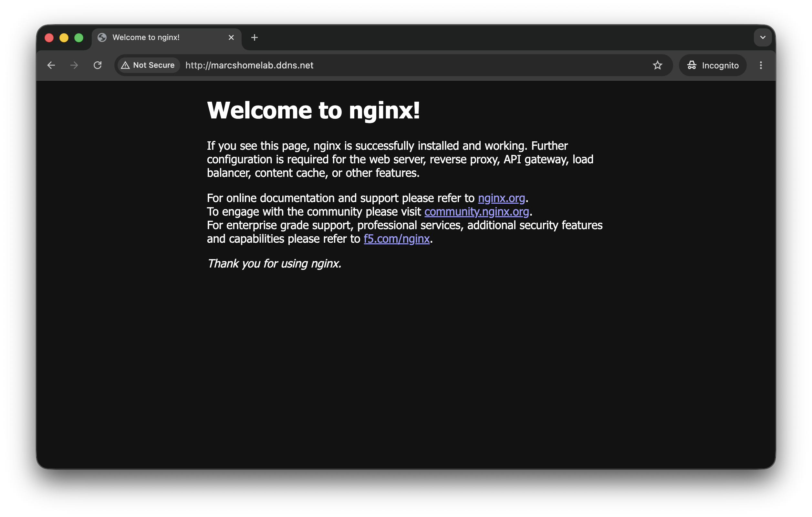
Task: Select the Welcome to nginx! tab
Action: pyautogui.click(x=167, y=38)
